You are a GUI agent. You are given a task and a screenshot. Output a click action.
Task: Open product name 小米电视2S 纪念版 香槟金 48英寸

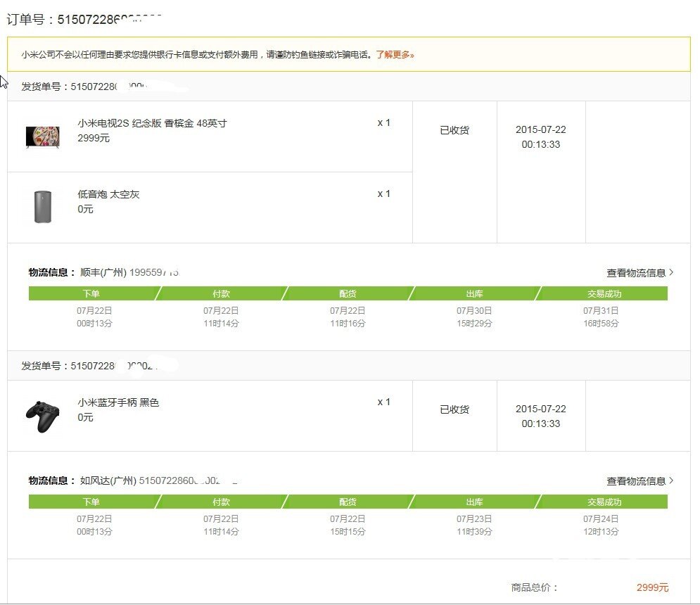[x=152, y=123]
